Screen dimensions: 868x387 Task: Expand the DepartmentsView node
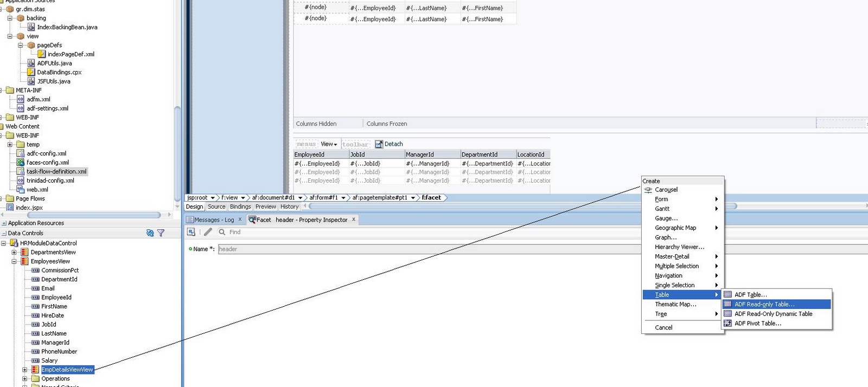tap(14, 252)
